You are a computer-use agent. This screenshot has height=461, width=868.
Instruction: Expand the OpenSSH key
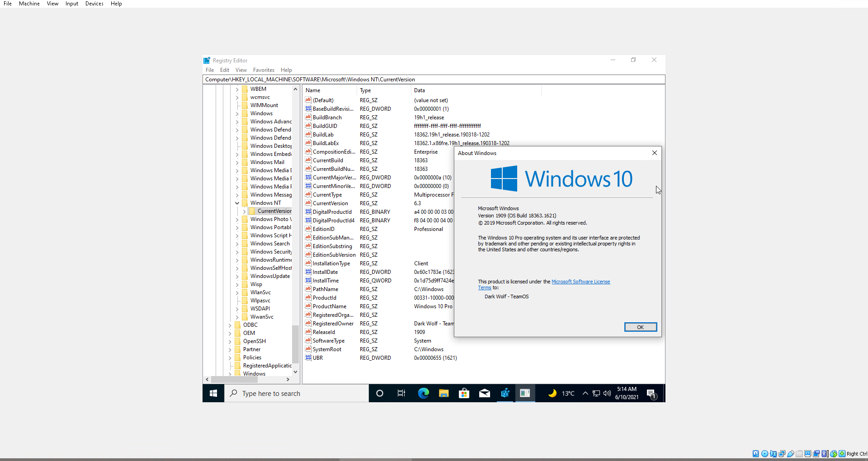pyautogui.click(x=230, y=341)
